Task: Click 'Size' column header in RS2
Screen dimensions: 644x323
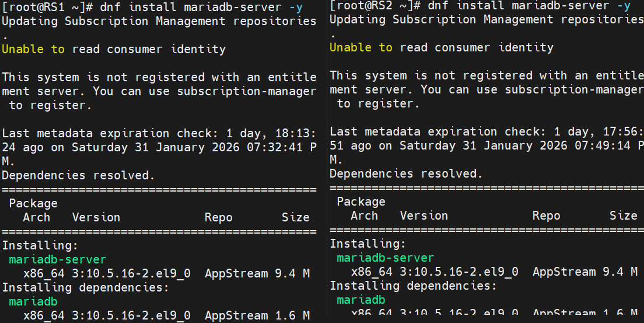Action: click(624, 215)
